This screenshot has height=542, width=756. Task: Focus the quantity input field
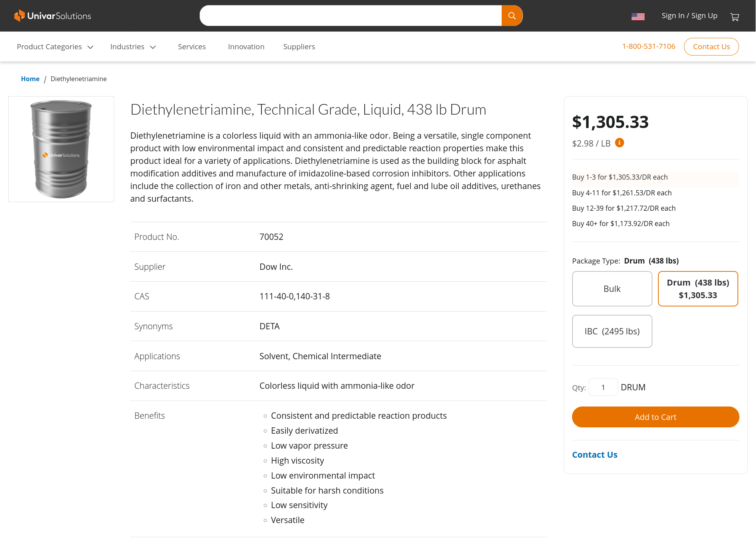coord(603,387)
